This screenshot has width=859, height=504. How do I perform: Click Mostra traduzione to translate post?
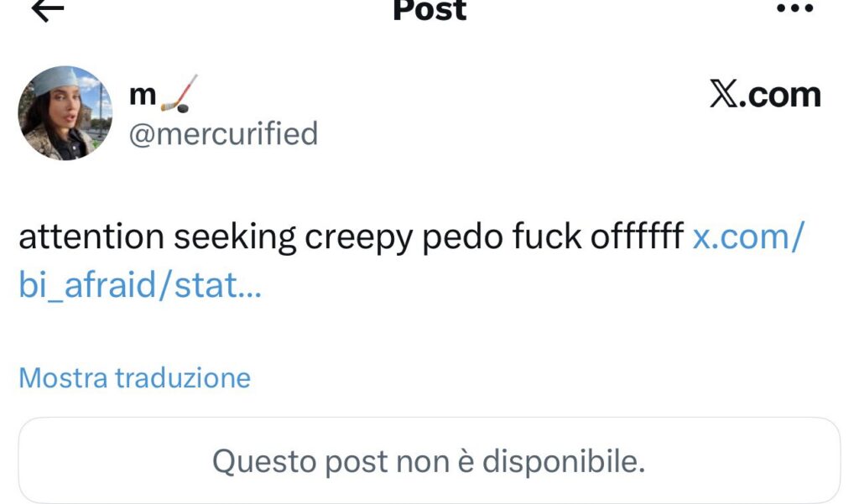pyautogui.click(x=135, y=378)
